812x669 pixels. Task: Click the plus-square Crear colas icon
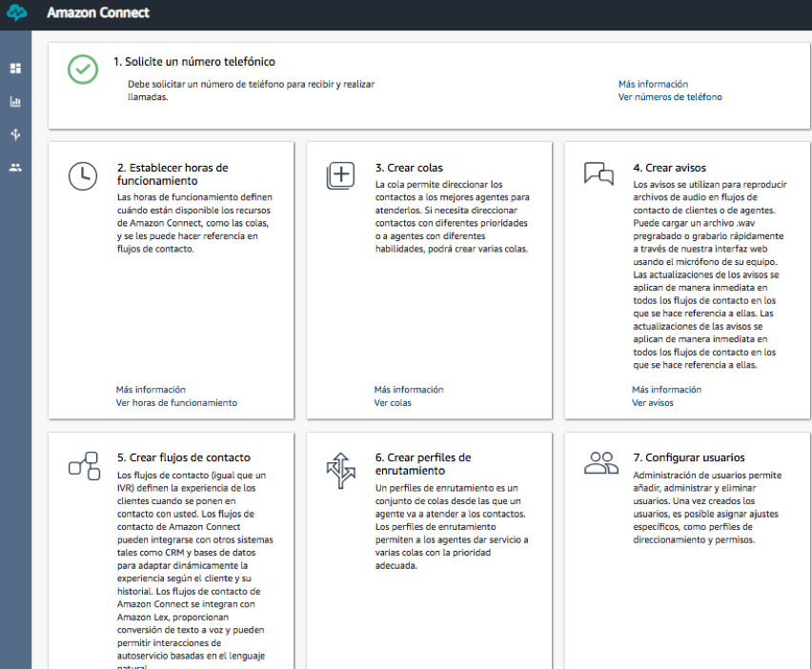coord(341,175)
